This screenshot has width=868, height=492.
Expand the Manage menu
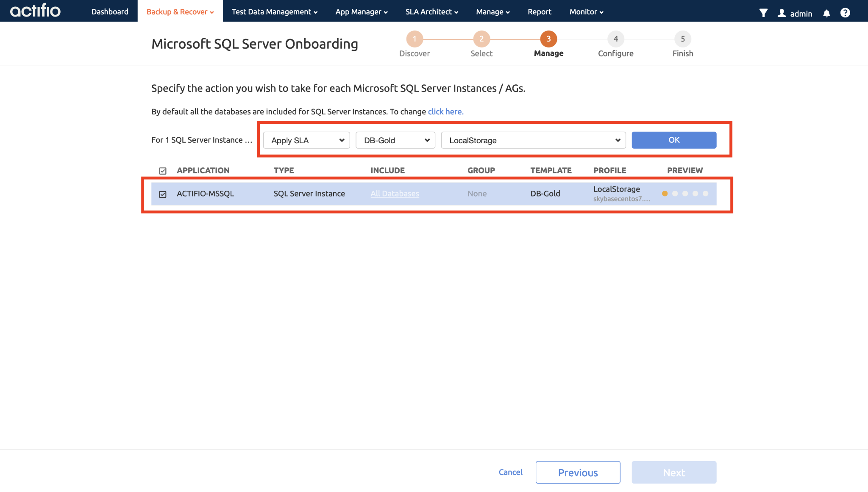click(493, 11)
